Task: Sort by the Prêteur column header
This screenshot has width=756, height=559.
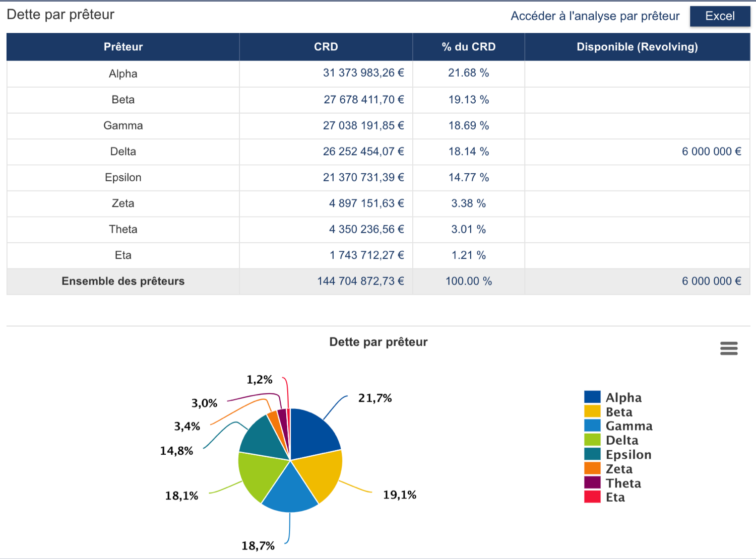Action: coord(123,47)
